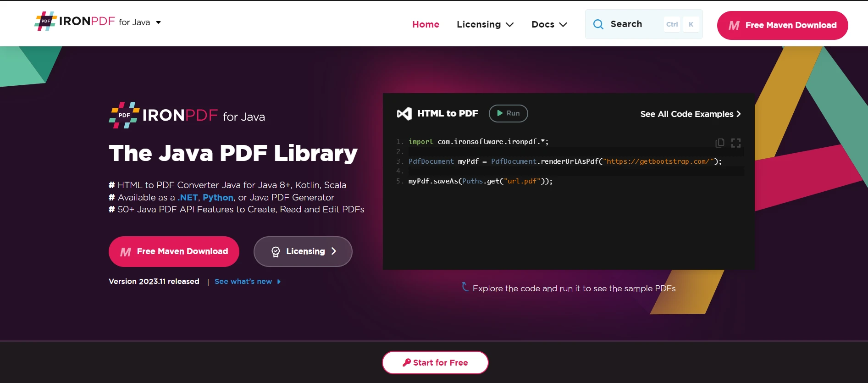This screenshot has height=383, width=868.
Task: Open the Python link
Action: (x=218, y=197)
